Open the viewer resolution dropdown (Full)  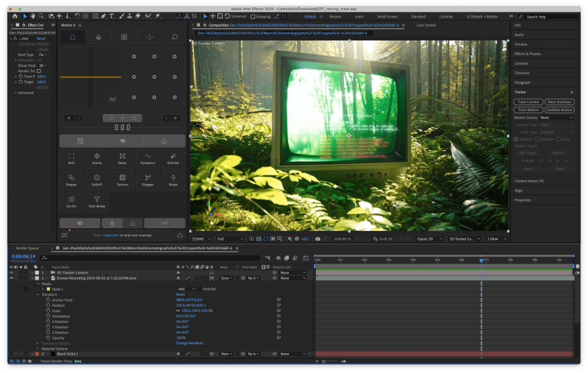tap(229, 238)
